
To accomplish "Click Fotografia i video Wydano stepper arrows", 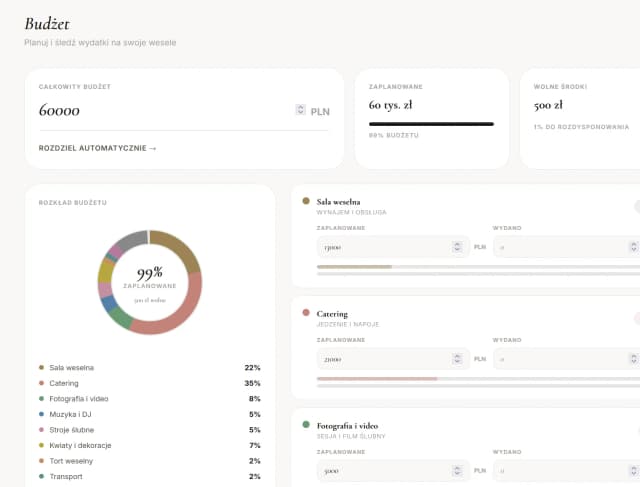I will tap(633, 470).
